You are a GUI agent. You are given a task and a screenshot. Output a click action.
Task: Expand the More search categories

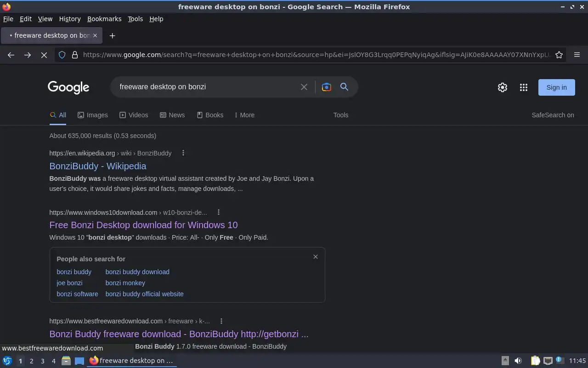(x=244, y=115)
